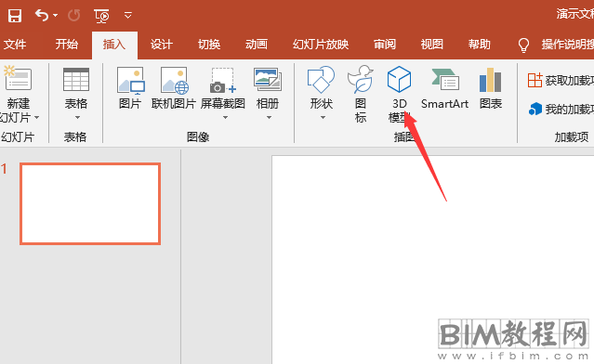Click the 图表 chart icon
This screenshot has height=364, width=594.
point(490,80)
